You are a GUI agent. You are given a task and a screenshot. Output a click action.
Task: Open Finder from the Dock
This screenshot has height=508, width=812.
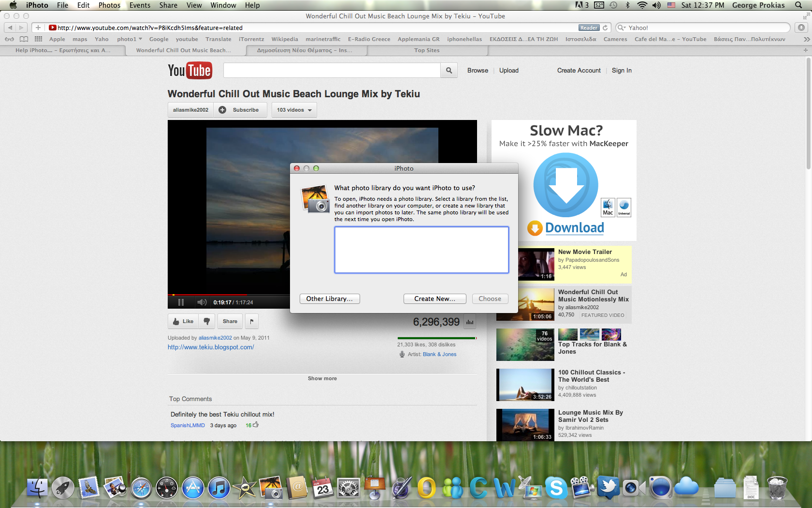(x=37, y=488)
